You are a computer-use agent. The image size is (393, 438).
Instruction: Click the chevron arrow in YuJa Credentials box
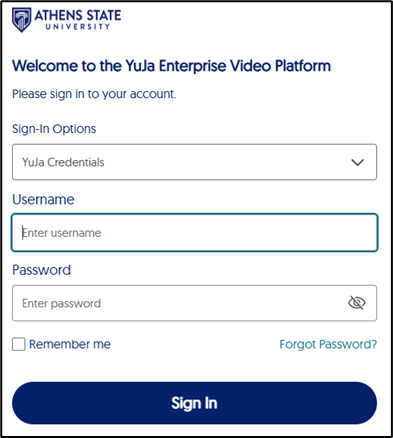click(x=357, y=162)
